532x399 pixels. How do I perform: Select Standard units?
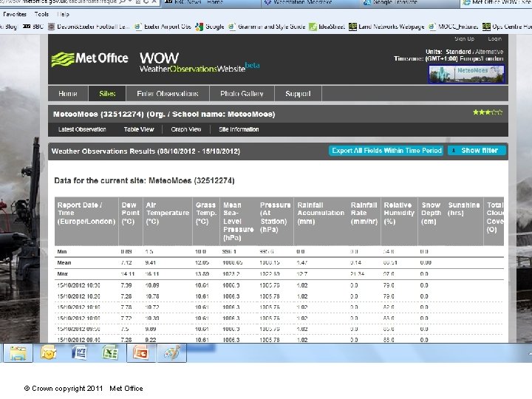point(458,52)
